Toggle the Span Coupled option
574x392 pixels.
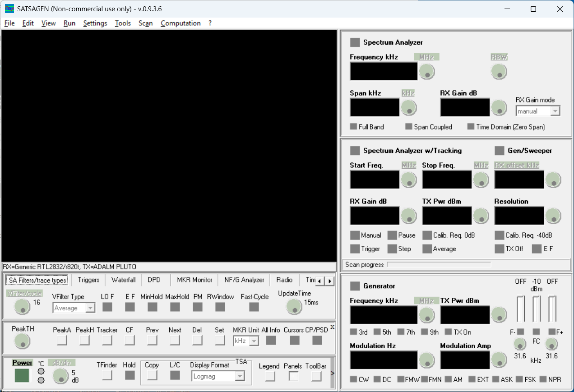tap(409, 127)
